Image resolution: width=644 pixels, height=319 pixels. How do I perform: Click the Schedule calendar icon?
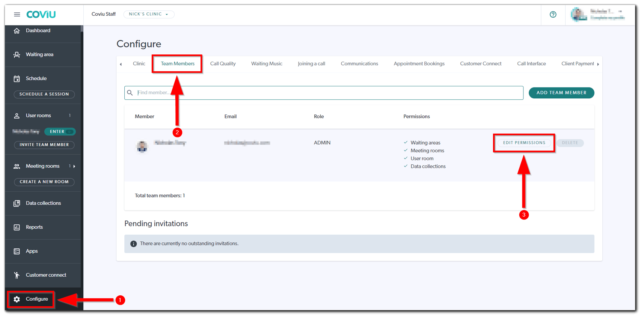tap(17, 79)
